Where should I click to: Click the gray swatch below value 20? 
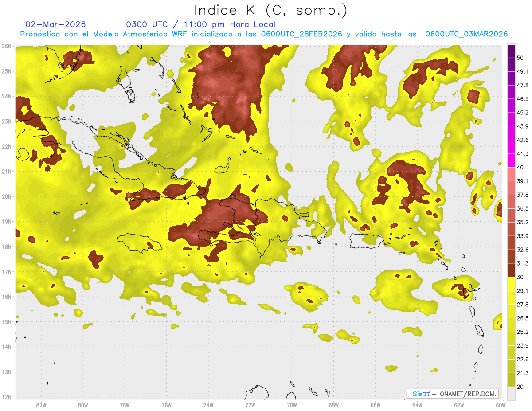(511, 393)
